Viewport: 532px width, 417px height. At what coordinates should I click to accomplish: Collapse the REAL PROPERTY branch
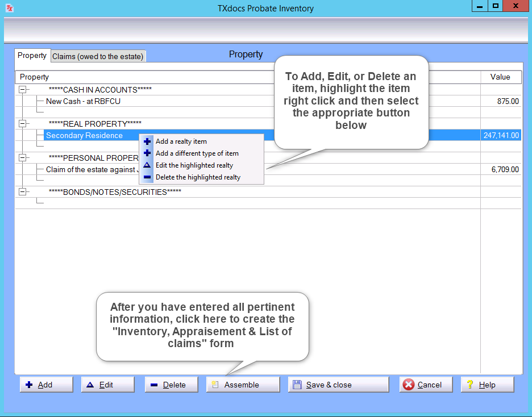[x=22, y=124]
